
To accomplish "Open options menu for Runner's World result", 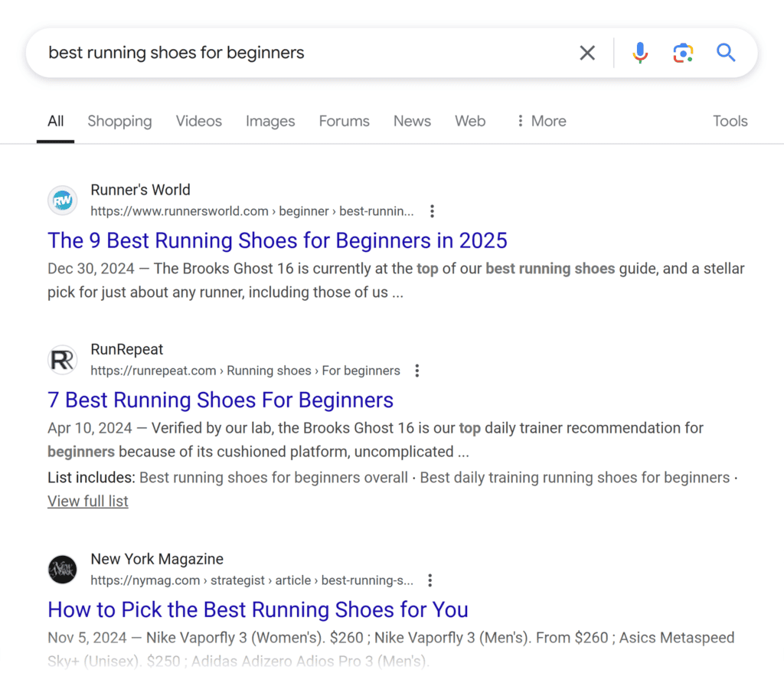I will (433, 211).
